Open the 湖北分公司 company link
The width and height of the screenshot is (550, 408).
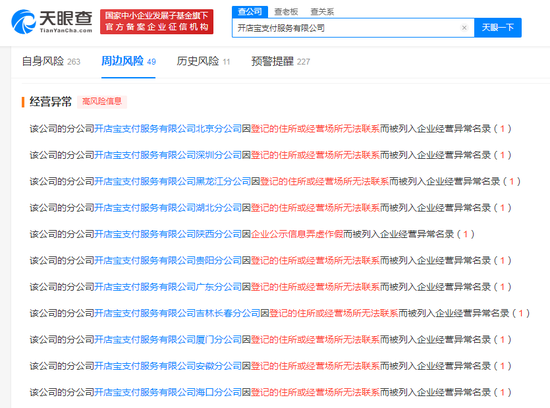point(168,208)
